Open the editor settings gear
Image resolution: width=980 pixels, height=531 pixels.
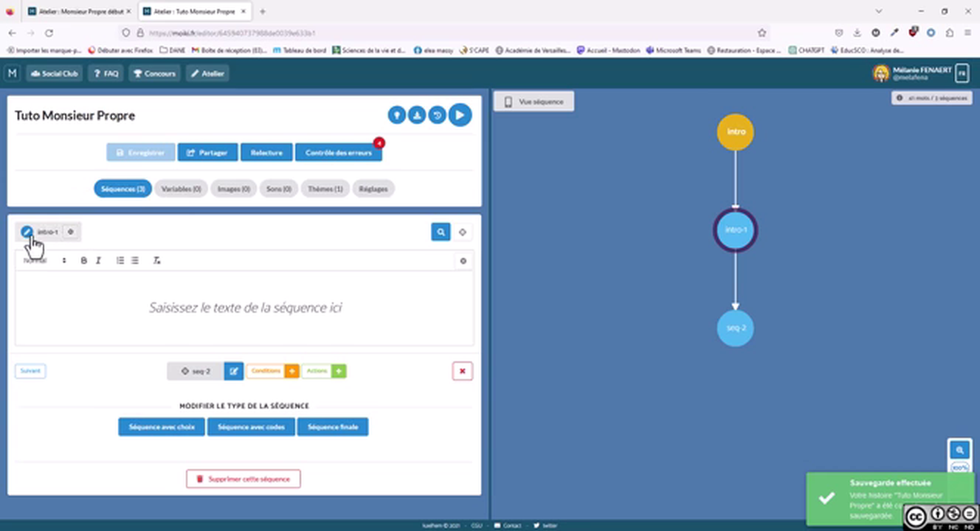coord(463,260)
